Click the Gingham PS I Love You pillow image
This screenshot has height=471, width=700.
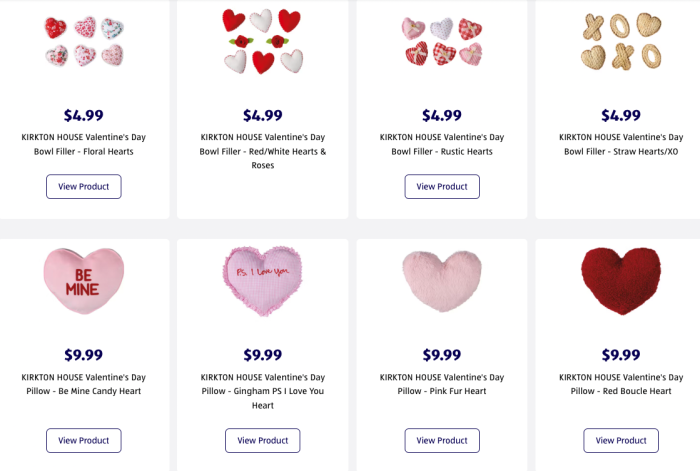tap(263, 280)
